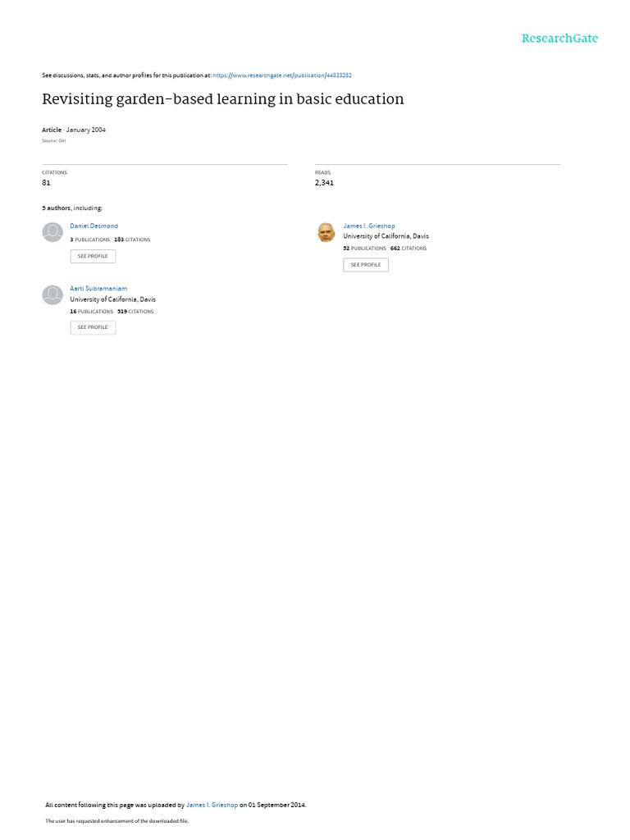Viewport: 630px width, 840px height.
Task: Open Aarti Subramaniam's author name link
Action: 98,289
